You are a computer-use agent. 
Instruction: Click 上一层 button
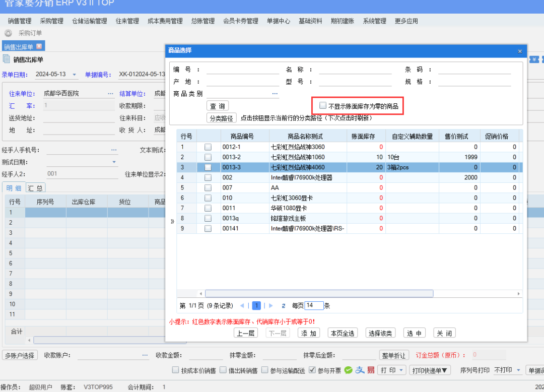coord(246,333)
